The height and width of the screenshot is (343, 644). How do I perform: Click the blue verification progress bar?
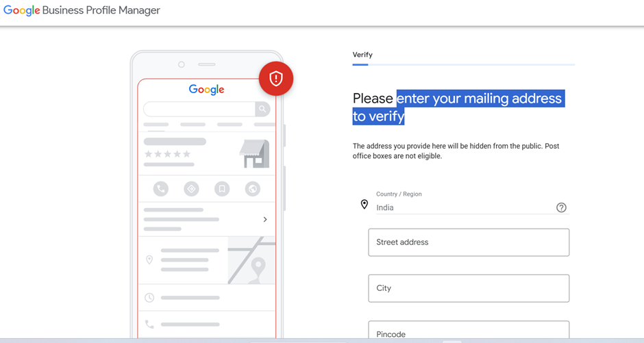[360, 64]
